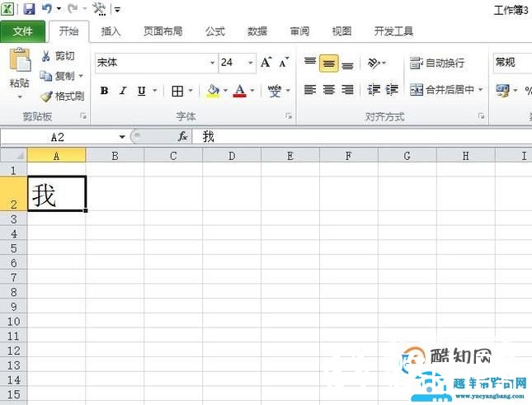Toggle middle vertical align
Screen dimensions: 532x405
[x=329, y=64]
